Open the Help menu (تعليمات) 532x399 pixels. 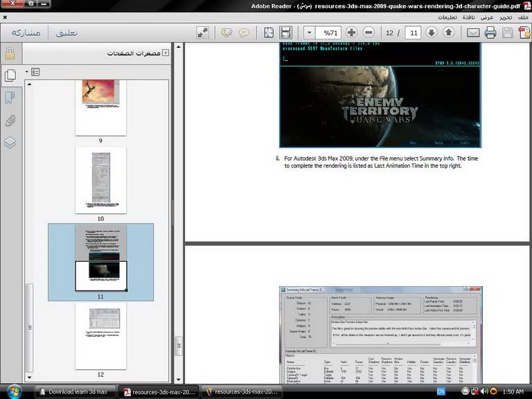447,17
